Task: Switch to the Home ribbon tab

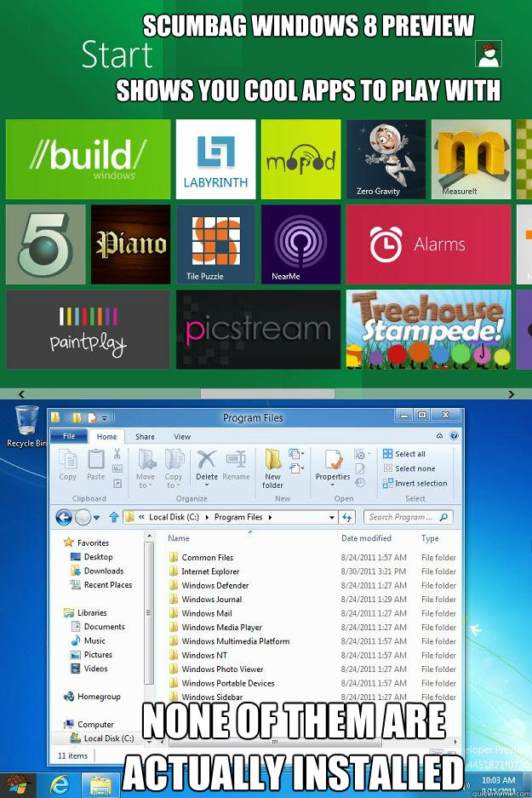Action: (x=106, y=437)
